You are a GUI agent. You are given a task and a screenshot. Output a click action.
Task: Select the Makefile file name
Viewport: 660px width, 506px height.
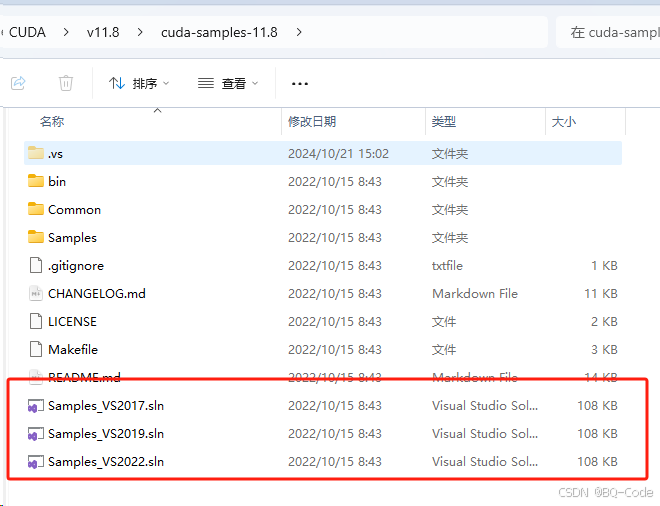pos(73,349)
